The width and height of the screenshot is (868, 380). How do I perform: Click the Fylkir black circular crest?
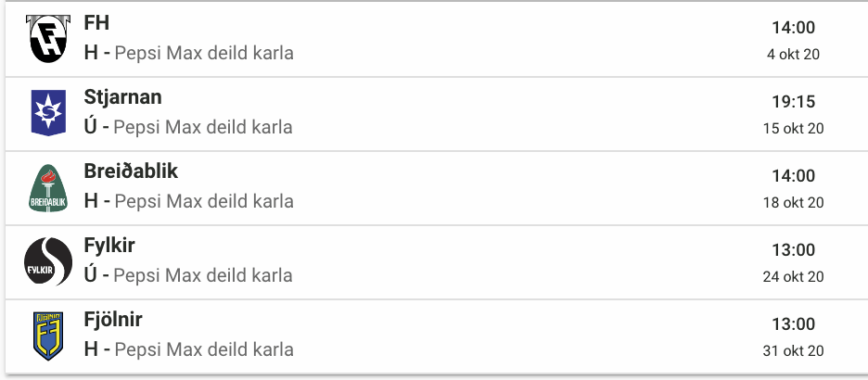(x=48, y=261)
